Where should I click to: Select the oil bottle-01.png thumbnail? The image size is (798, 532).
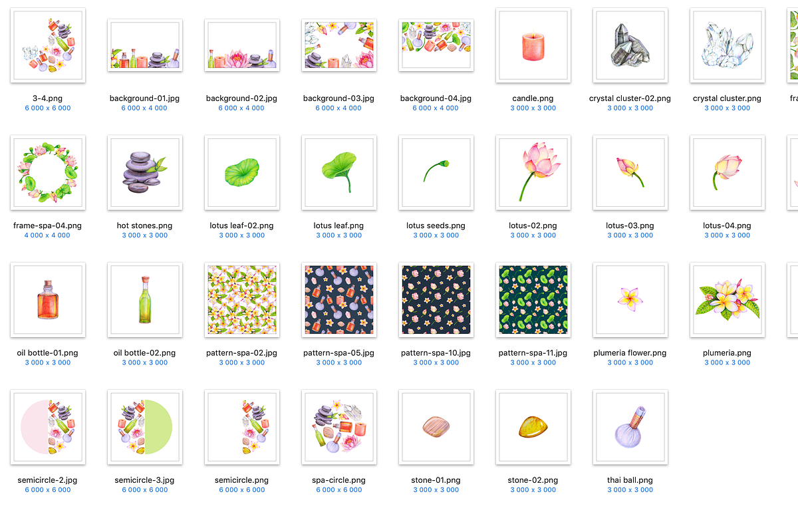(48, 300)
